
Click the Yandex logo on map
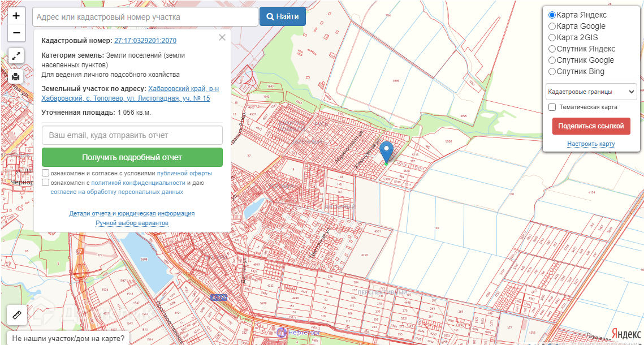coord(626,334)
